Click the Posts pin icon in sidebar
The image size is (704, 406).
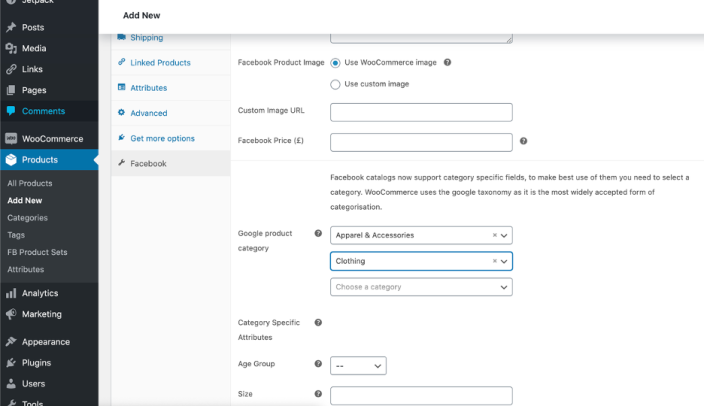pyautogui.click(x=11, y=27)
